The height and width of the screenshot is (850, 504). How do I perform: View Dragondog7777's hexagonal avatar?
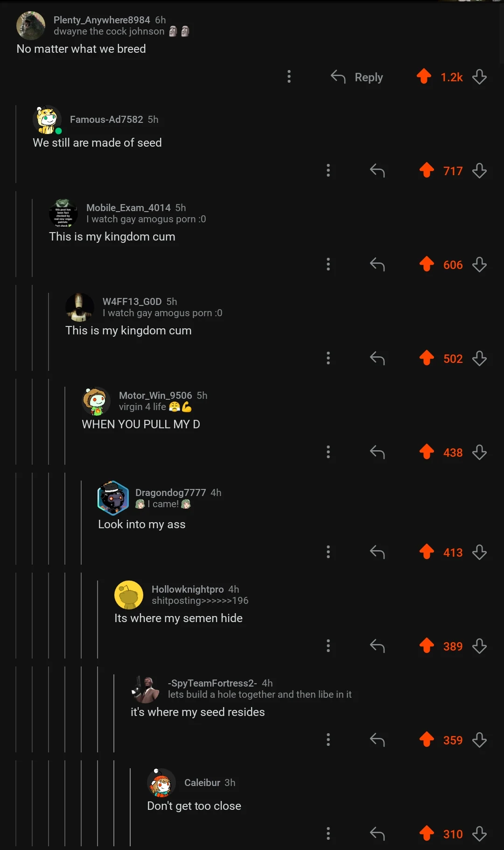point(113,498)
